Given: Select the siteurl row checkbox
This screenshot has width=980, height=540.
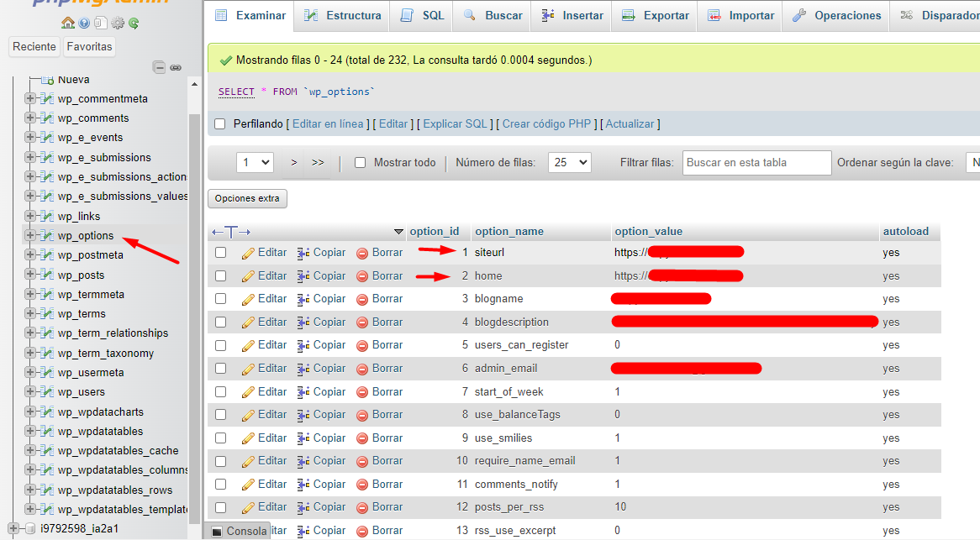Looking at the screenshot, I should (220, 252).
